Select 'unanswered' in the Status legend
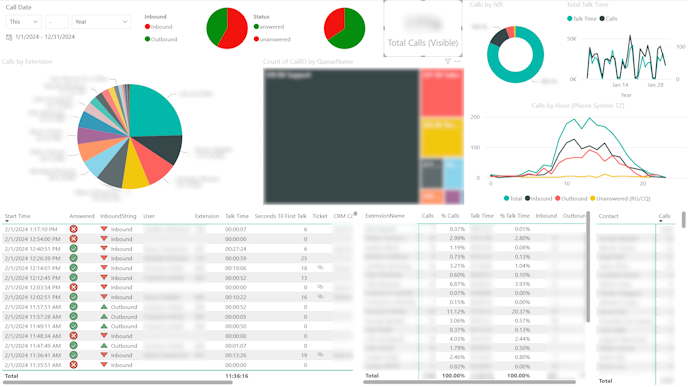Viewport: 688px width, 387px height. [272, 39]
